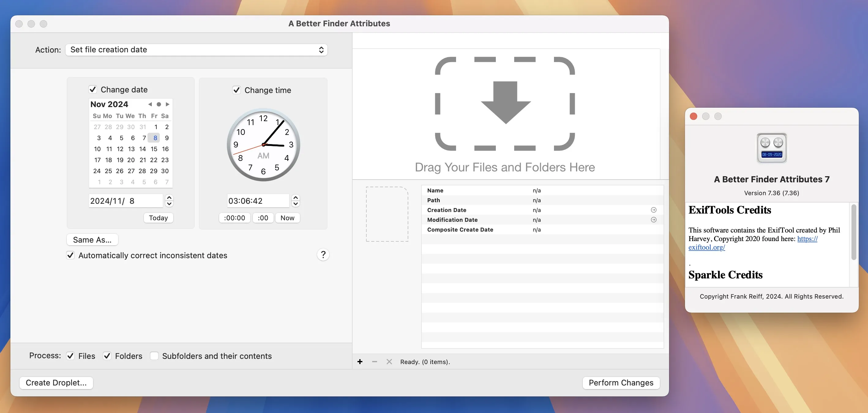Select November 1 in calendar
Screen dimensions: 868x413
pos(156,127)
